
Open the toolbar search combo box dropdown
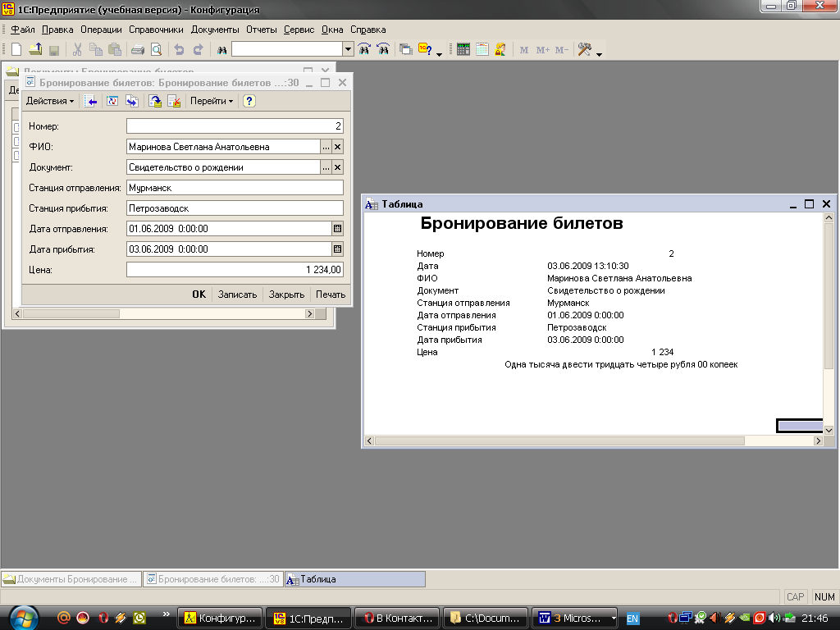coord(348,50)
